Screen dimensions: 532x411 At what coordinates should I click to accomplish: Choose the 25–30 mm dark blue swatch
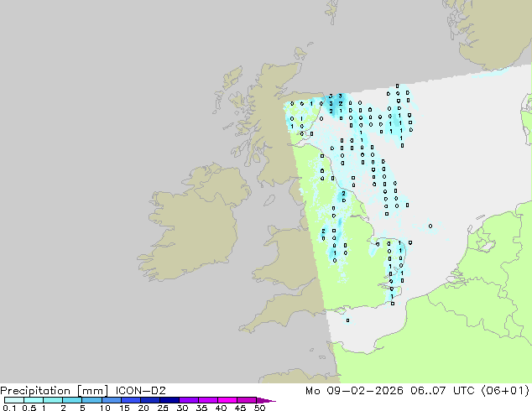click(170, 400)
